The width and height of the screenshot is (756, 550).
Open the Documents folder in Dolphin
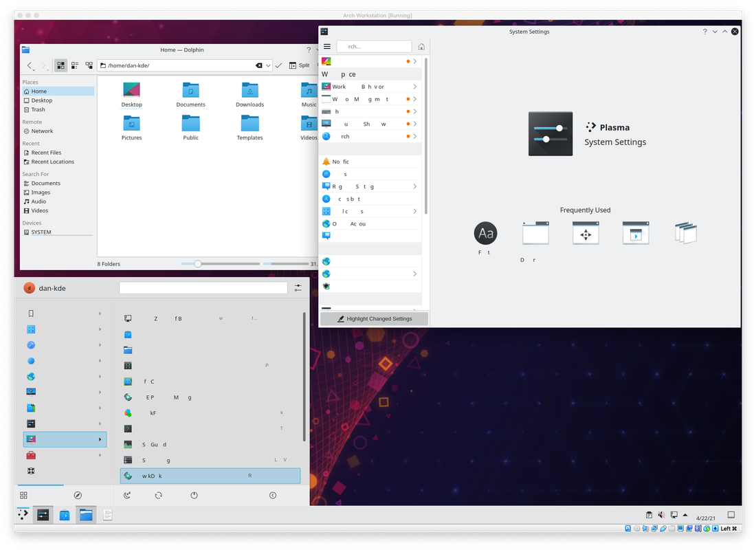(190, 95)
